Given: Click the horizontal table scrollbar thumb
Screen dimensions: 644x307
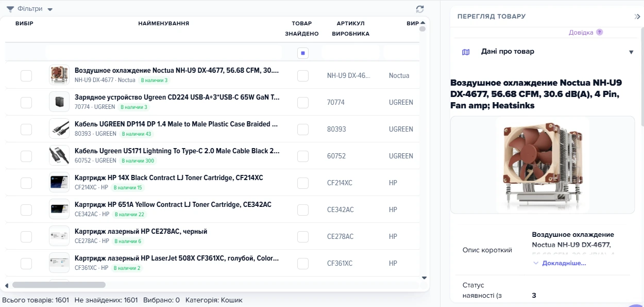Looking at the screenshot, I should pyautogui.click(x=59, y=285).
